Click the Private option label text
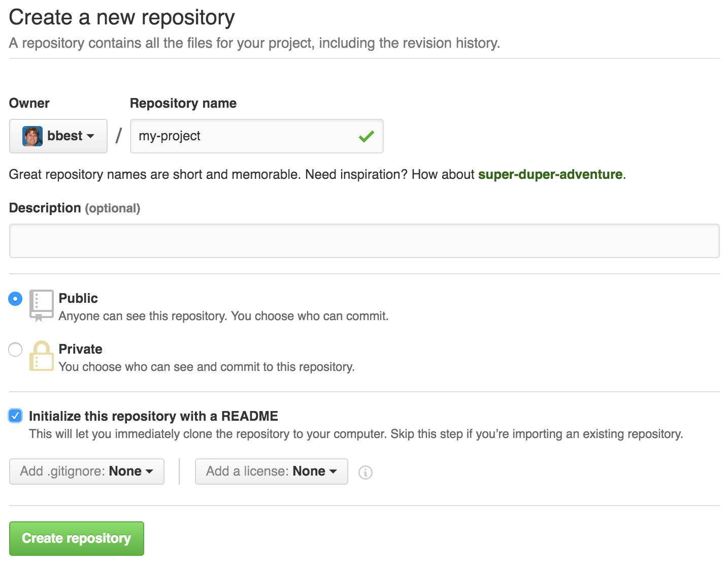Image resolution: width=728 pixels, height=564 pixels. pyautogui.click(x=80, y=349)
